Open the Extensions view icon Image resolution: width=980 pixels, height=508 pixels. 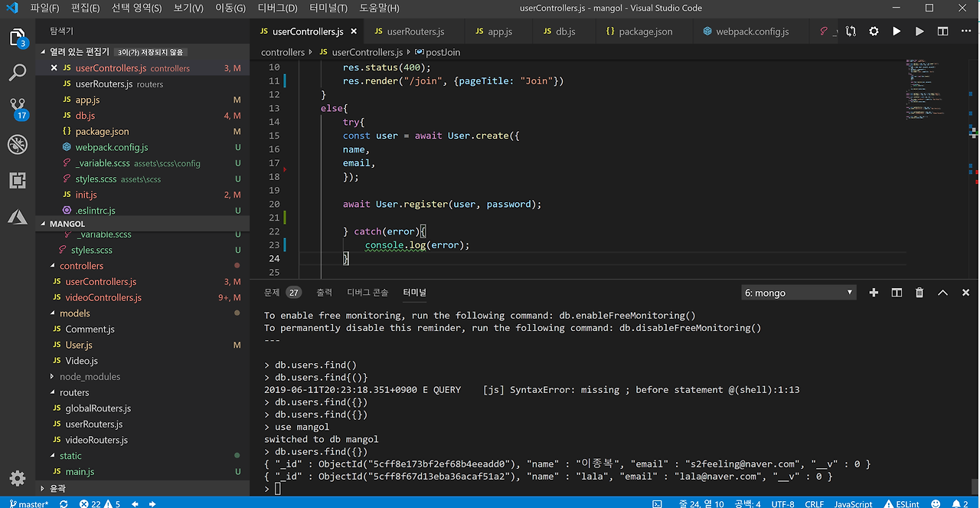tap(17, 181)
